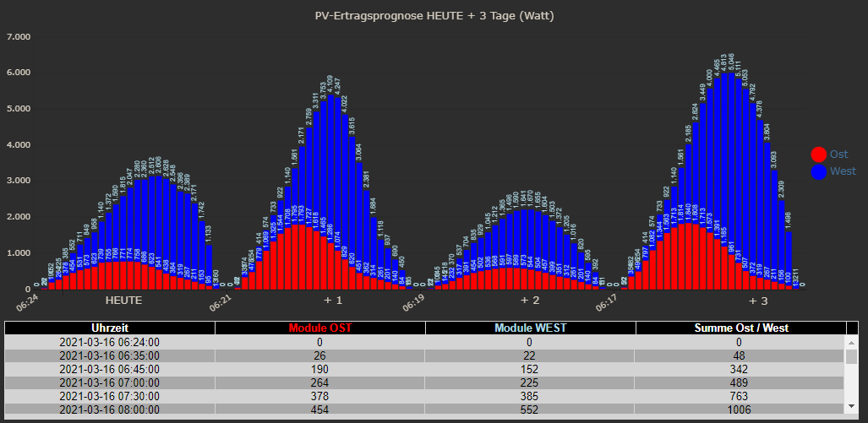Click the 3.000 y-axis label
The image size is (868, 423).
pos(19,181)
